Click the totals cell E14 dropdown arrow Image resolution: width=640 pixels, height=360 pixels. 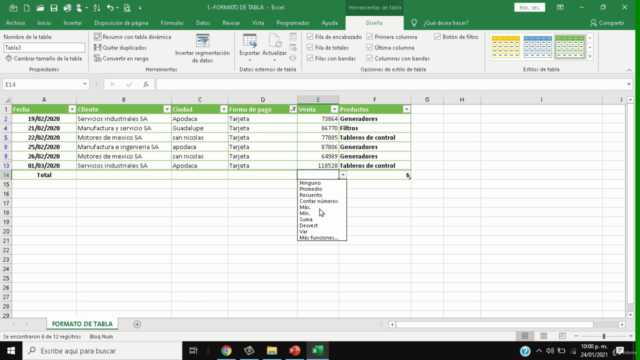click(x=343, y=175)
